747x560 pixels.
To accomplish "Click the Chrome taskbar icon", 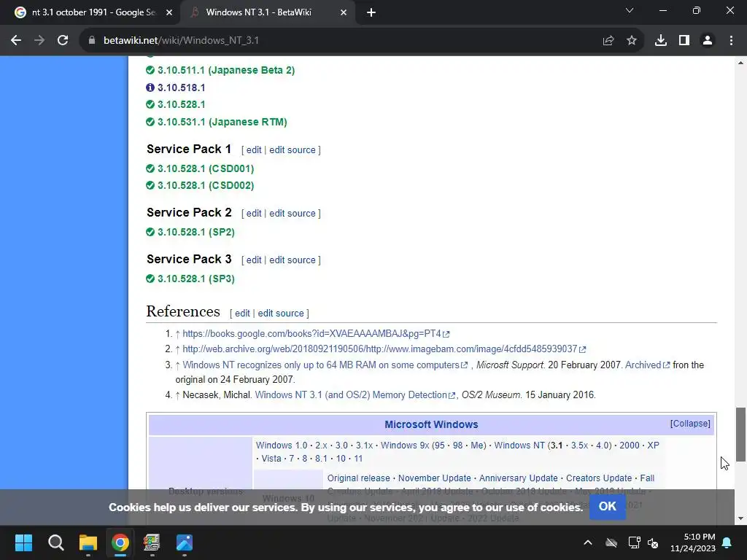I will tap(120, 542).
